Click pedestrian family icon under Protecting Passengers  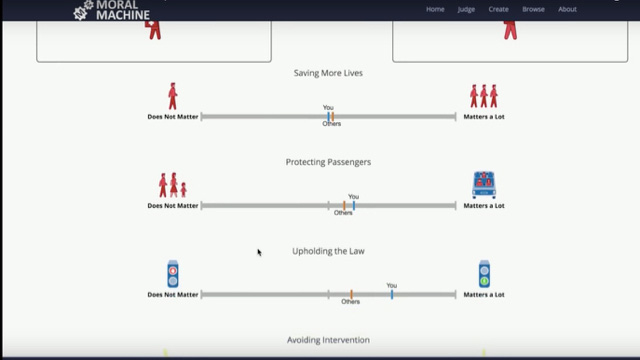pos(173,185)
